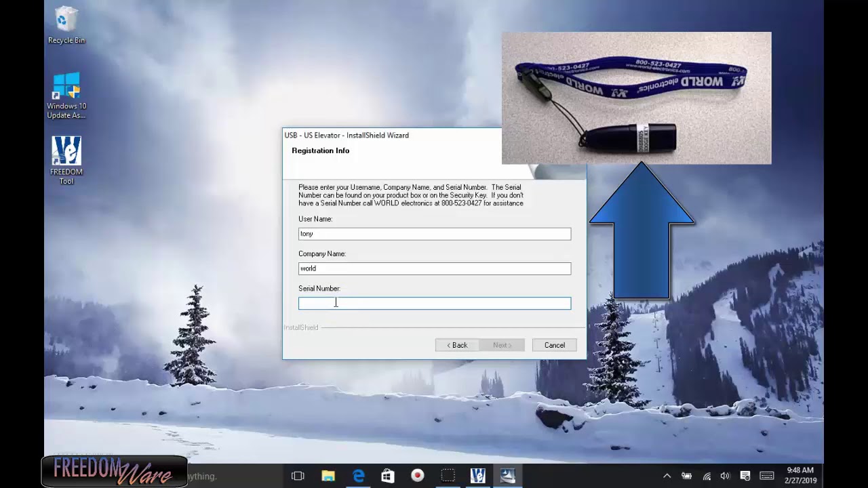Click the InstallShield Wizard title bar text
This screenshot has height=488, width=868.
pyautogui.click(x=347, y=136)
